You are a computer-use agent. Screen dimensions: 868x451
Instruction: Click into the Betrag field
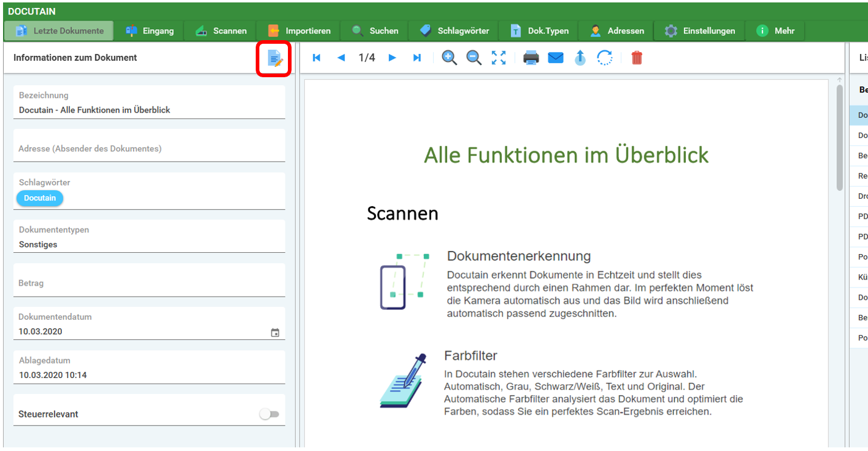pos(149,280)
